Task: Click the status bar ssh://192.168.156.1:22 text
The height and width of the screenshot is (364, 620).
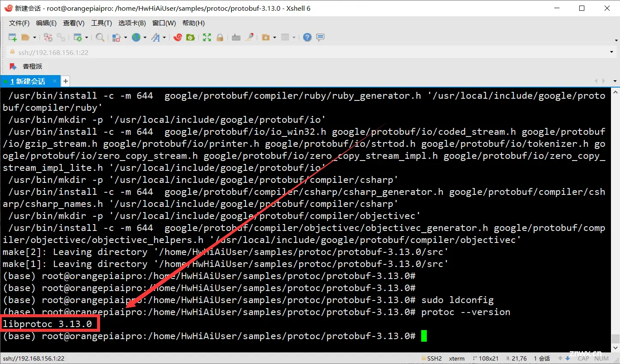Action: point(33,358)
